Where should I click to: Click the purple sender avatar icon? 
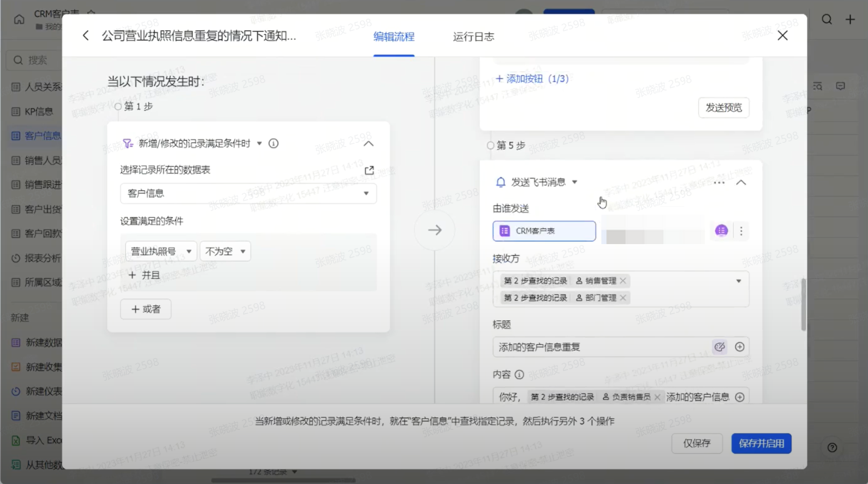(x=721, y=231)
